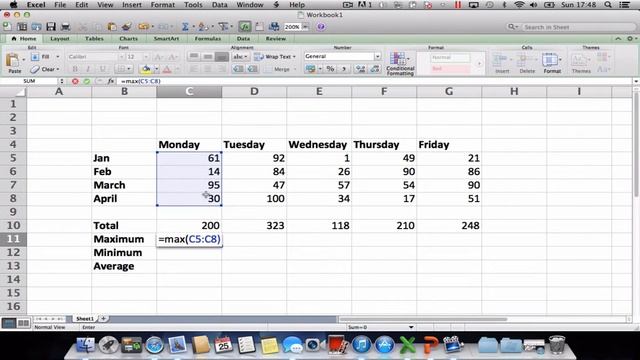Click the Format cells button
Viewport: 640px width, 360px height.
pos(552,63)
